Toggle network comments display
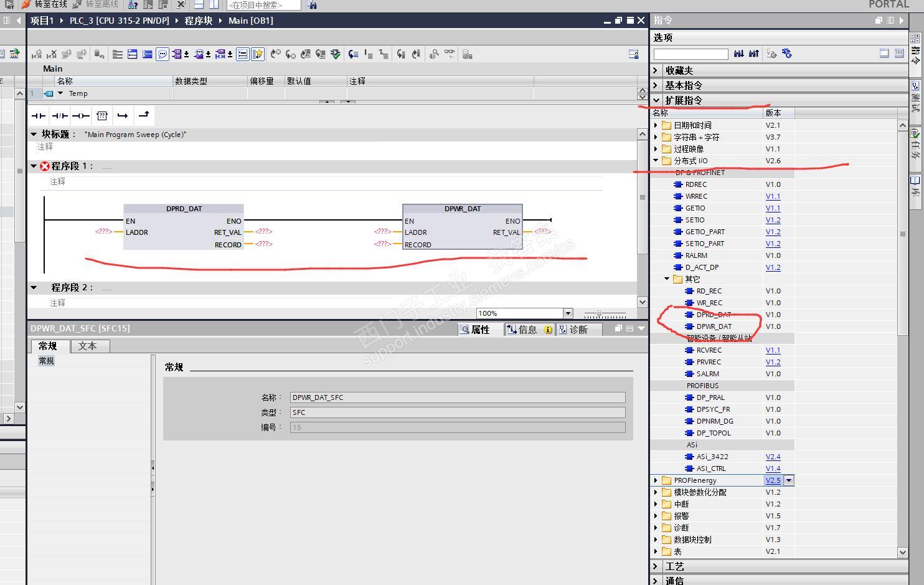This screenshot has height=585, width=924. [242, 54]
